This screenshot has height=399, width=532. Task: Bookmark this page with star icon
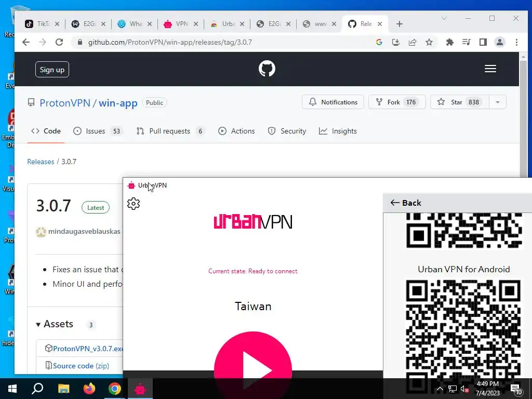(x=429, y=42)
